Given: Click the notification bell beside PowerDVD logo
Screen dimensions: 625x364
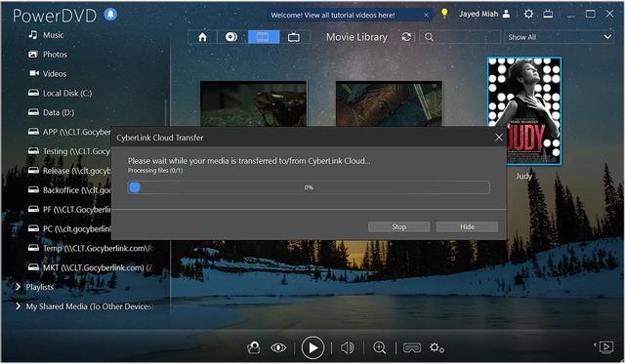Looking at the screenshot, I should coord(110,15).
